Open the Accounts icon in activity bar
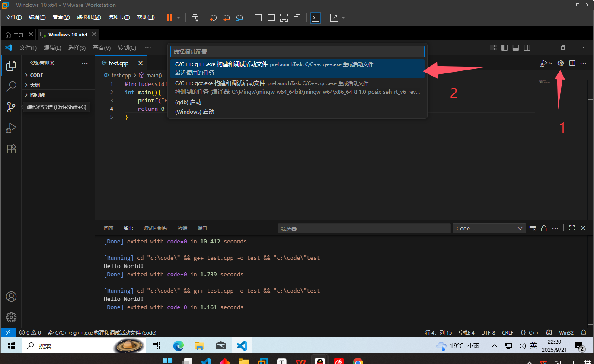Viewport: 594px width, 364px height. coord(11,297)
